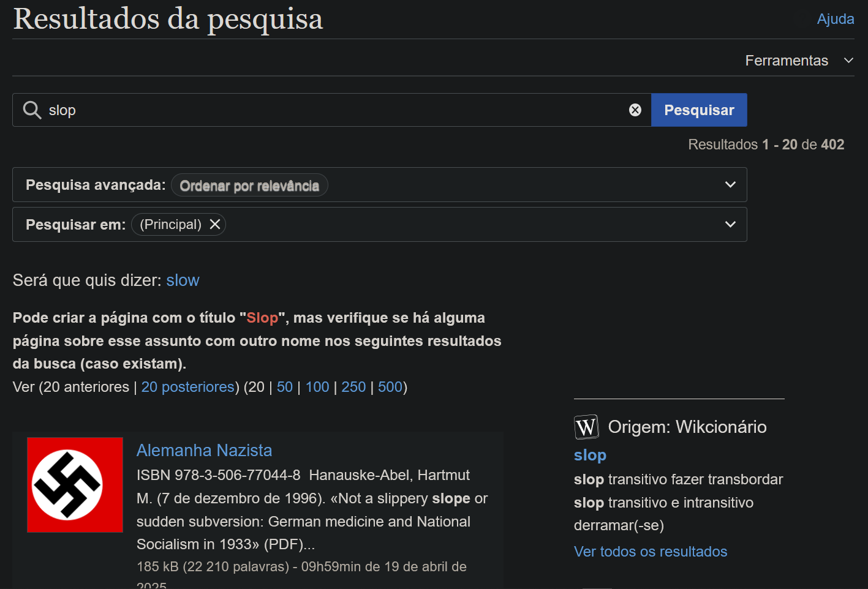Click Ver todos os resultados
868x589 pixels.
651,552
